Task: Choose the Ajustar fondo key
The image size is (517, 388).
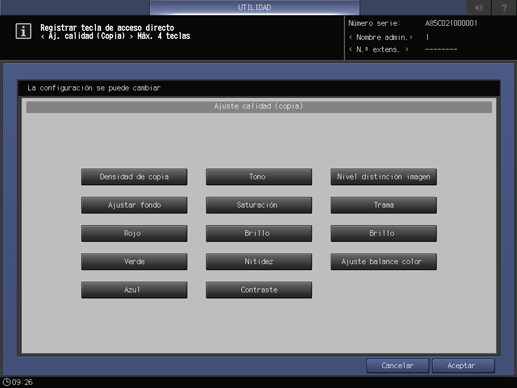Action: (x=134, y=205)
